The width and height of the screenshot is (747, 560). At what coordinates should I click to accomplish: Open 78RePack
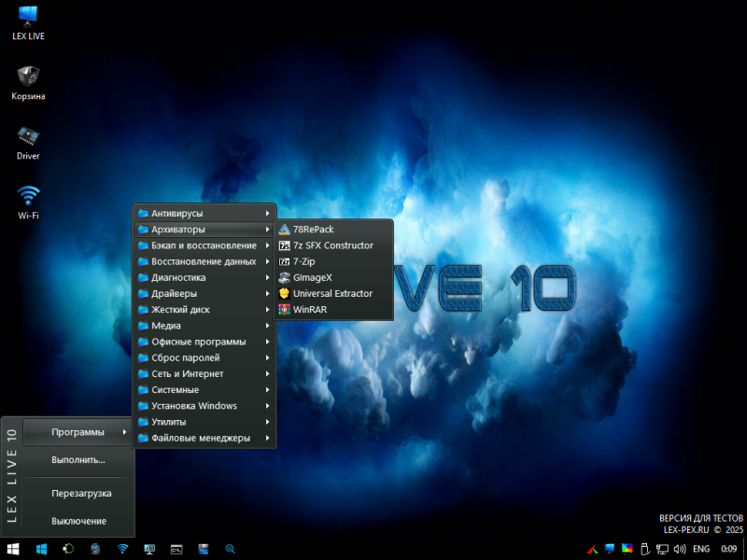pyautogui.click(x=313, y=229)
